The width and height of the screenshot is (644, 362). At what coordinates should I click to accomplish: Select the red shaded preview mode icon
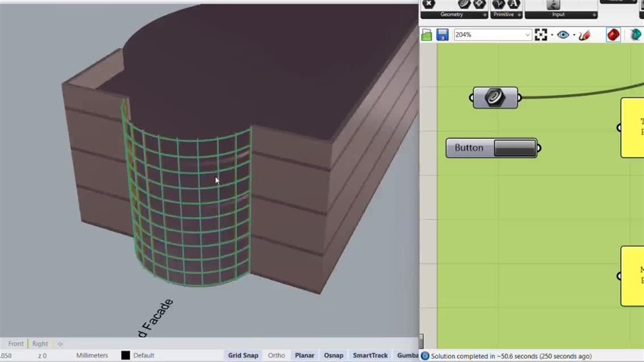[613, 35]
